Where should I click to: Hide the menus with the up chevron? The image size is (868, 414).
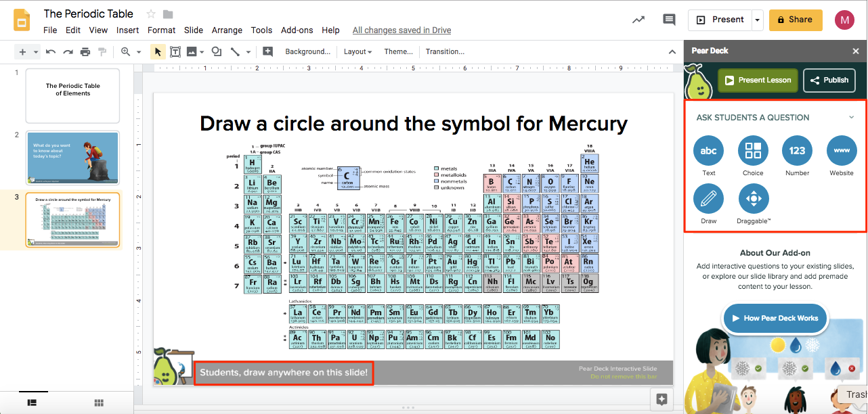point(672,51)
